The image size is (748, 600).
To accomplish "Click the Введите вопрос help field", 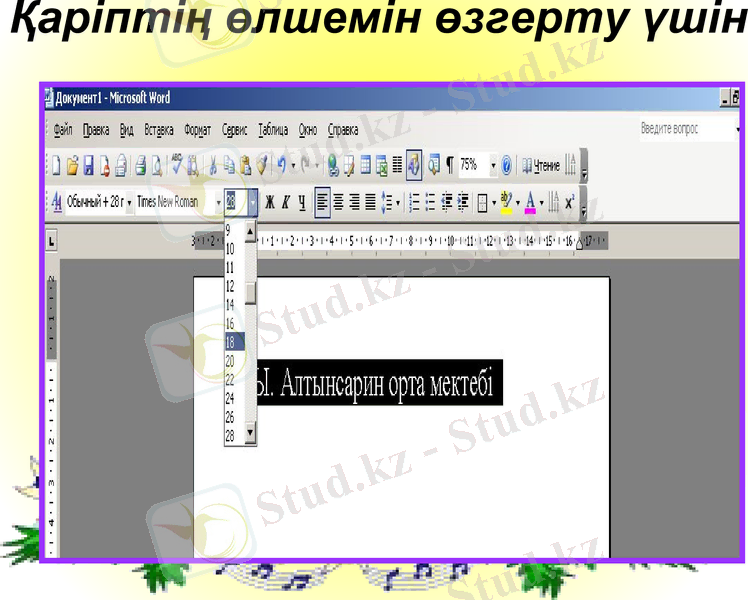I will pos(686,129).
